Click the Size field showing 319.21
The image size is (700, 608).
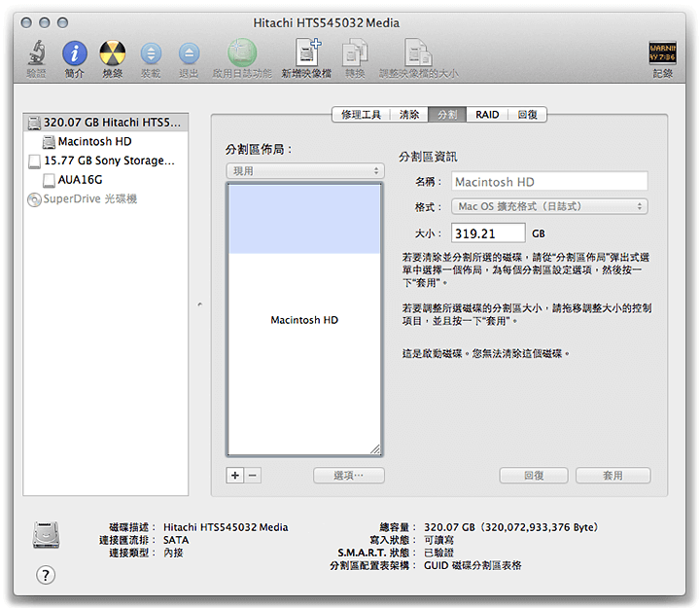(488, 233)
